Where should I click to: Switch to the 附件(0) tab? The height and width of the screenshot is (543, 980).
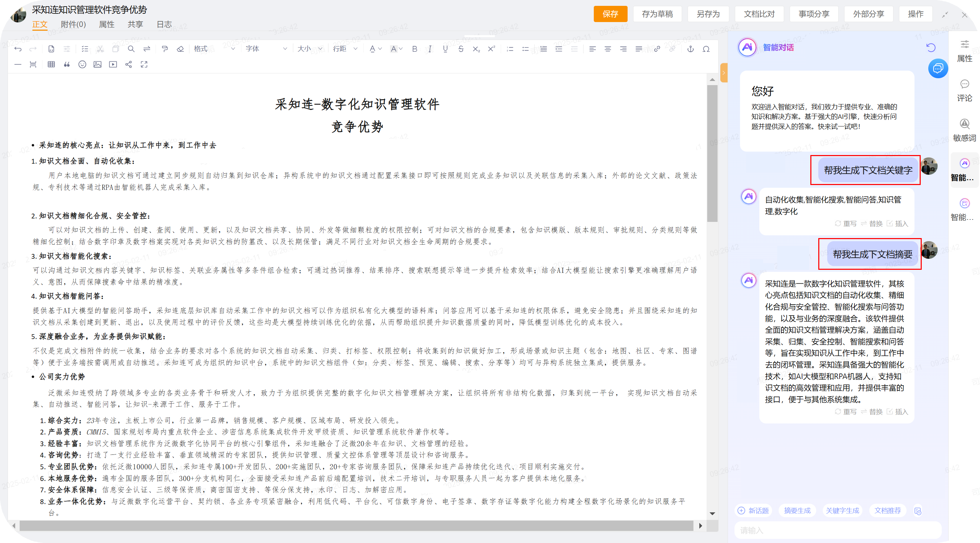(73, 24)
